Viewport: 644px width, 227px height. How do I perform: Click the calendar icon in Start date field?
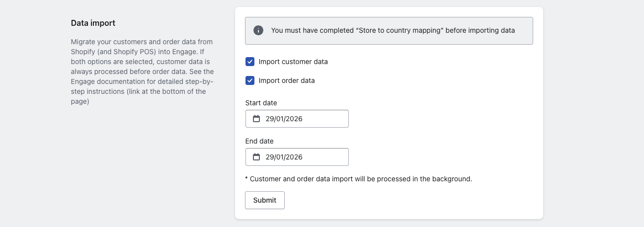(256, 119)
